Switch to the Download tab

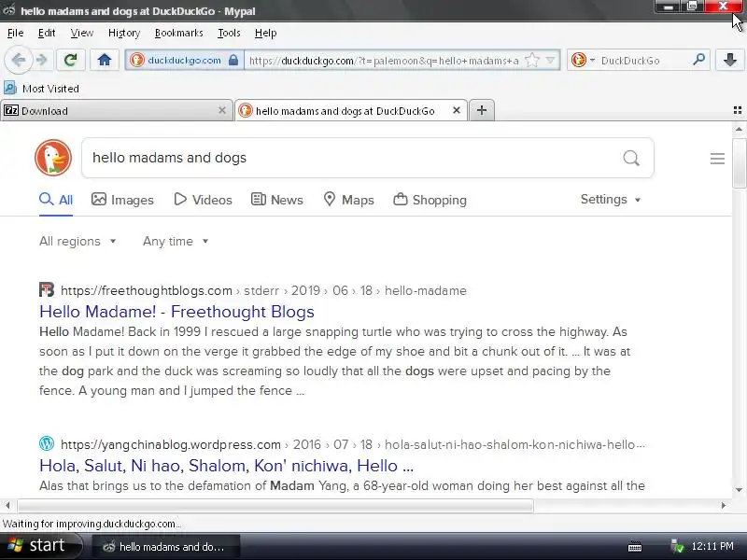click(x=116, y=111)
